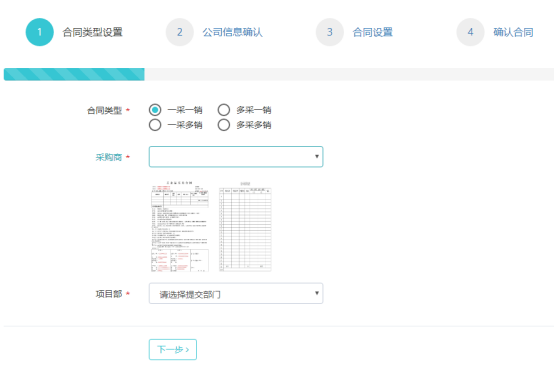Open the 采购商 dropdown list

(236, 156)
